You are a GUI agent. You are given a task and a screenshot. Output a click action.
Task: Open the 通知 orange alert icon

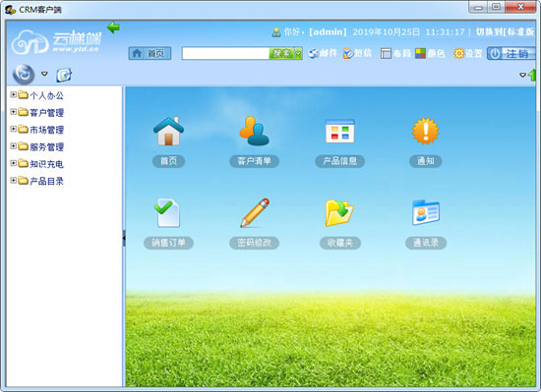pyautogui.click(x=425, y=131)
